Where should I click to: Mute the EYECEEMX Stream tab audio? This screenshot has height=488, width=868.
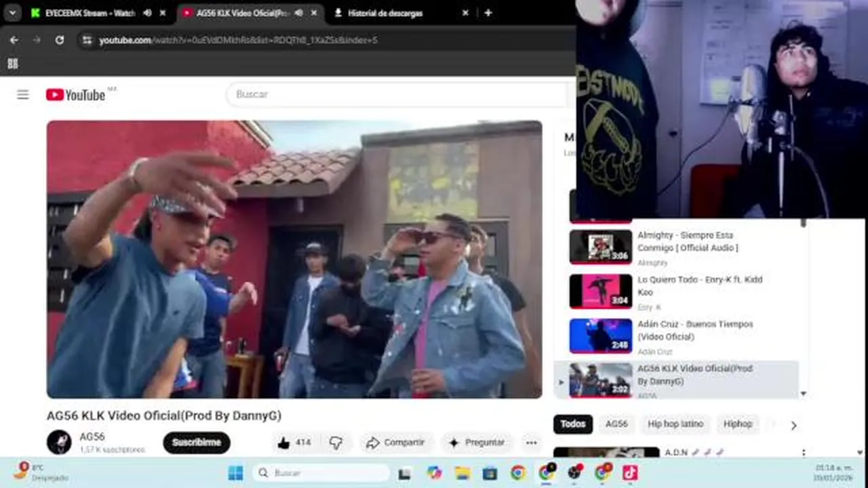[147, 13]
